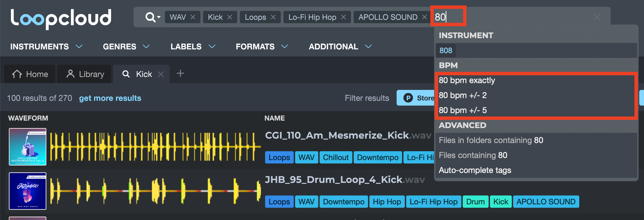Select file name CGI_110_Am_Mesmerize_Kick.wav
The image size is (644, 220).
pos(348,136)
